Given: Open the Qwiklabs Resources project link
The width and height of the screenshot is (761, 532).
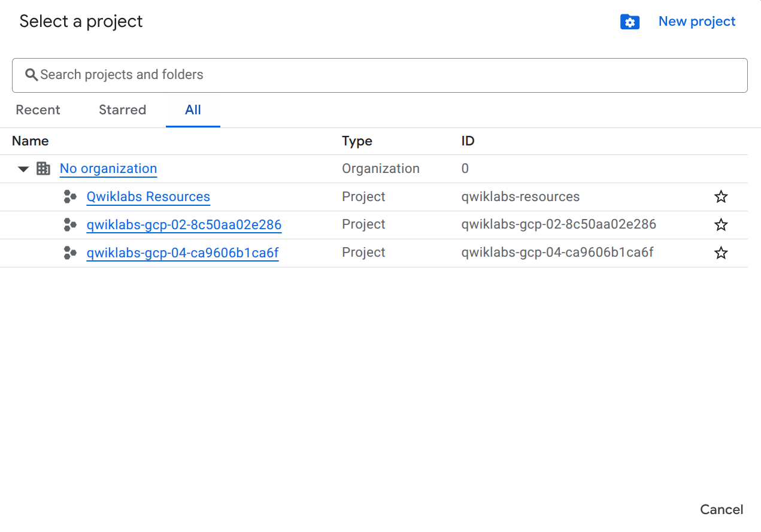Looking at the screenshot, I should (x=148, y=197).
